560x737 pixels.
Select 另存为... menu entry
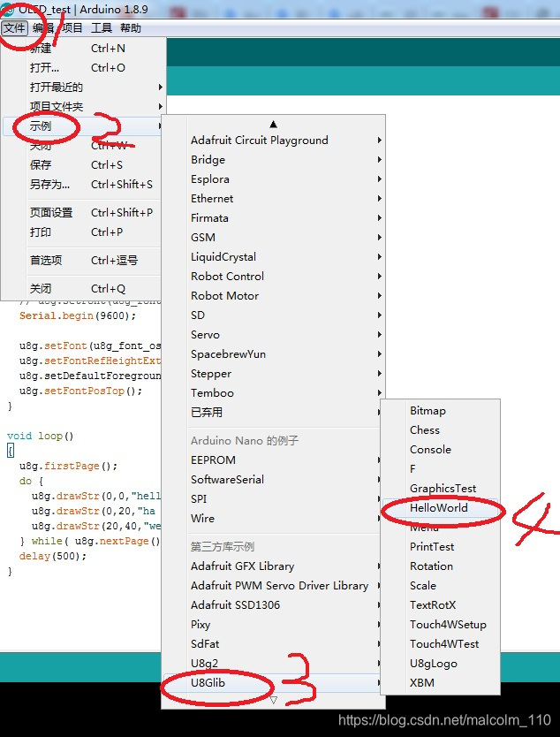(82, 184)
